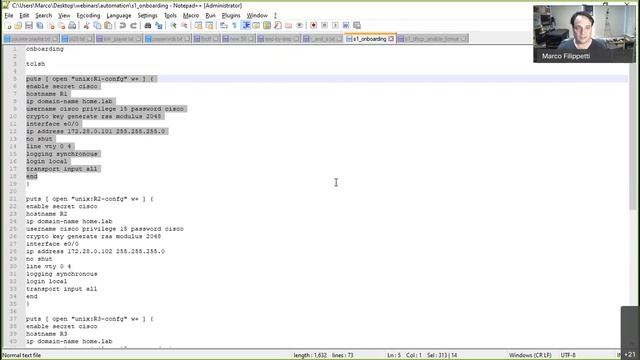Click 'Normal text file' in status bar
The width and height of the screenshot is (640, 360).
(x=22, y=355)
